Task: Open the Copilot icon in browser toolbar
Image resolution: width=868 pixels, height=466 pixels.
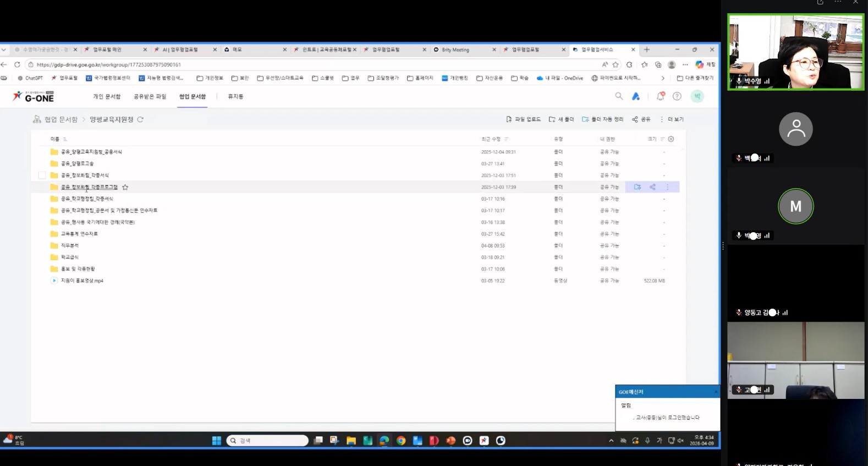Action: coord(700,64)
